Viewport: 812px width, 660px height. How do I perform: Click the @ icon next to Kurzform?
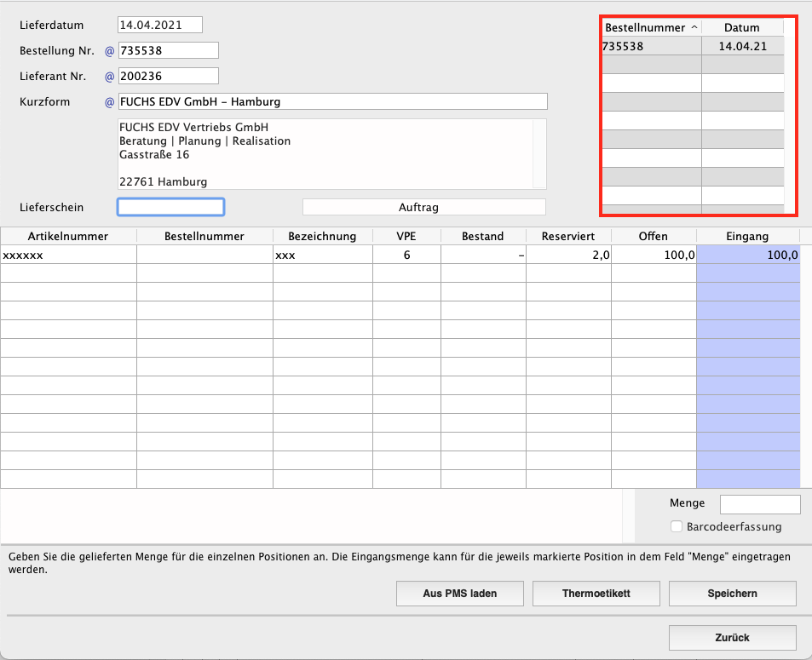[x=108, y=102]
